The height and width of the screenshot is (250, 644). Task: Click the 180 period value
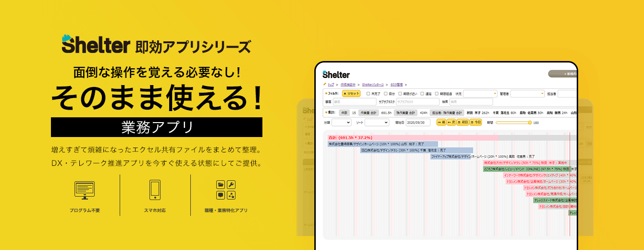(536, 123)
